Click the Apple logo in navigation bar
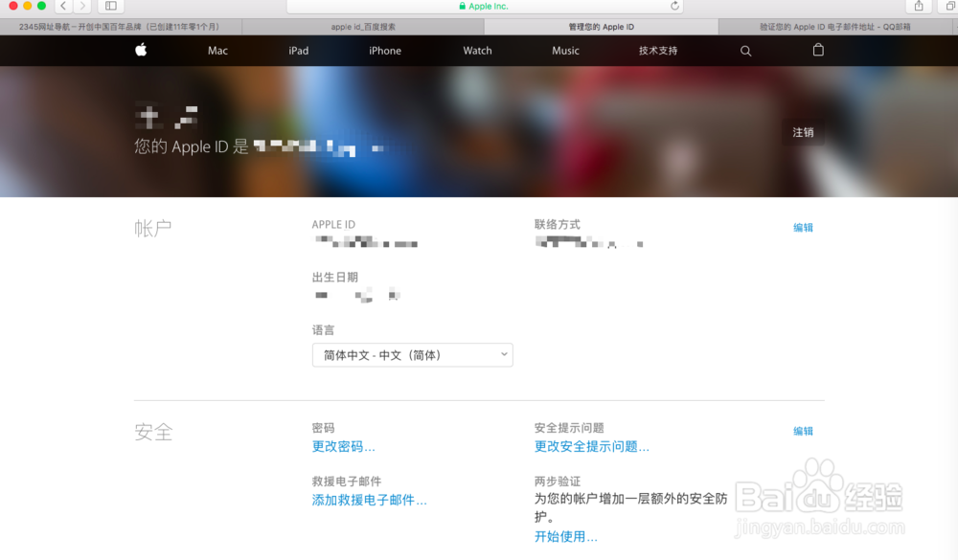The width and height of the screenshot is (958, 560). 141,50
